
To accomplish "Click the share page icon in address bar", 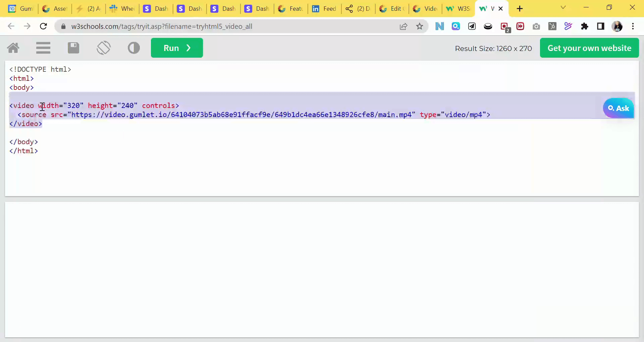I will click(403, 26).
